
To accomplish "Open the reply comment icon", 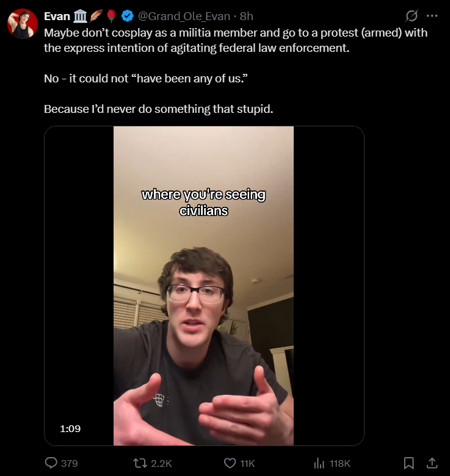I will click(51, 463).
